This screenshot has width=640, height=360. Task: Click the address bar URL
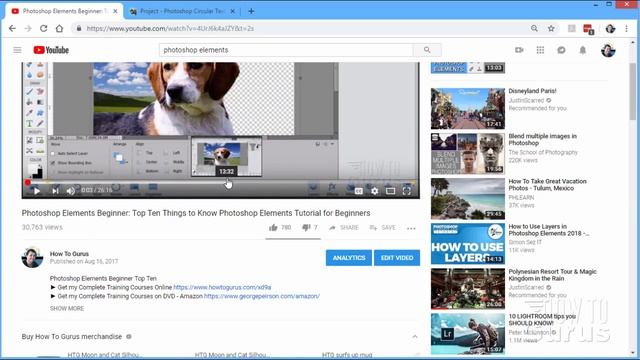click(170, 28)
